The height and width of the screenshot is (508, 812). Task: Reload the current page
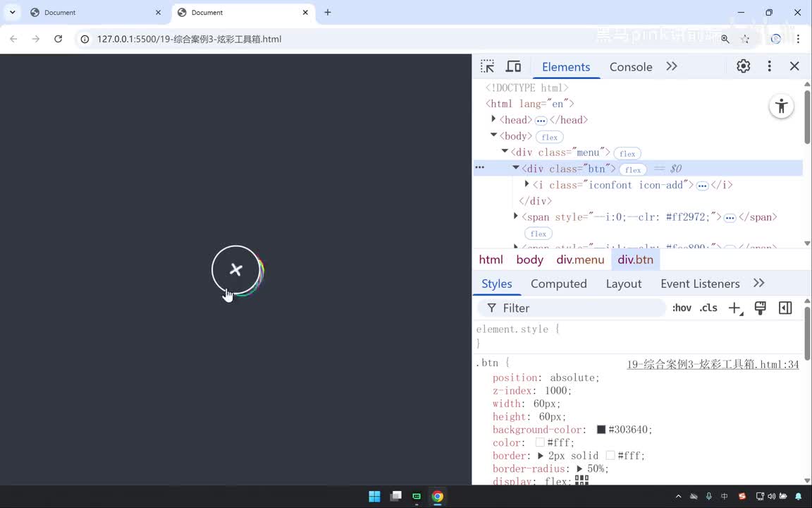(x=58, y=39)
